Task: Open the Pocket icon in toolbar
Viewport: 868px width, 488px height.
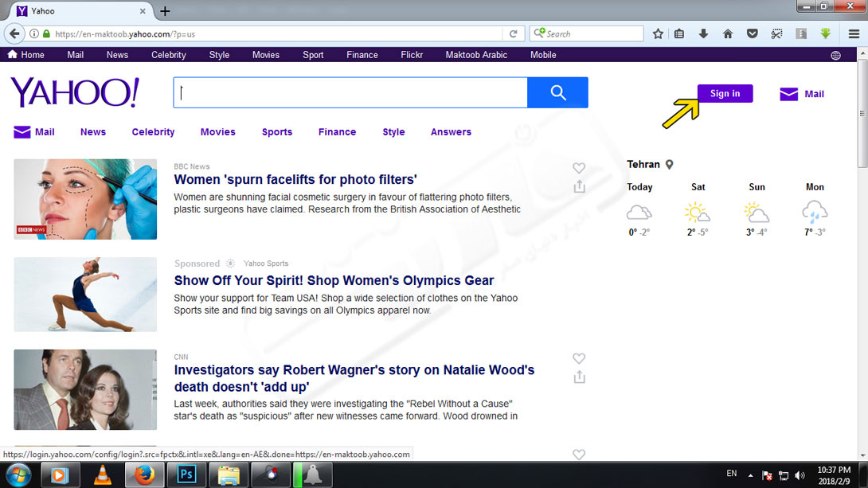Action: pos(752,33)
